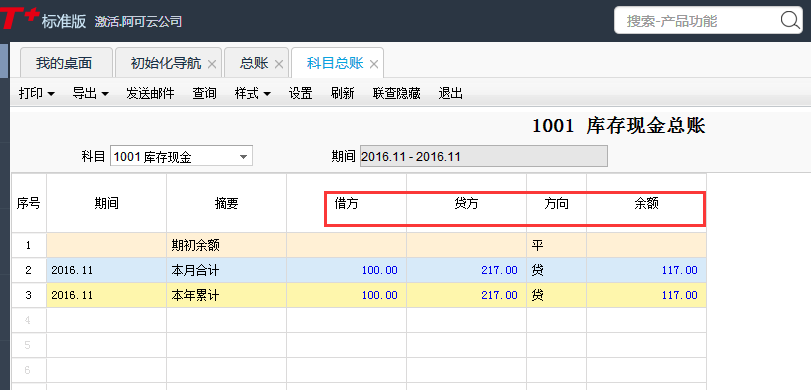Viewport: 811px width, 390px height.
Task: Click the 激活.阿可云公司 label
Action: [138, 22]
